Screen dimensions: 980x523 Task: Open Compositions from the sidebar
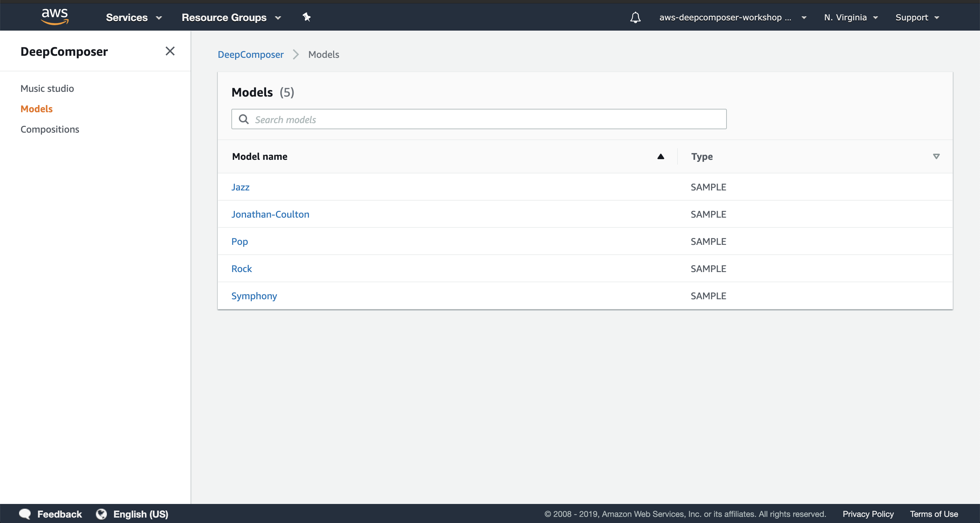click(x=50, y=130)
